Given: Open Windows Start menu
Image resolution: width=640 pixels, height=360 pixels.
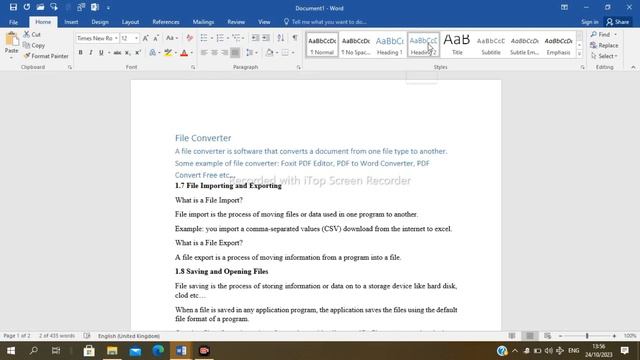Looking at the screenshot, I should (x=11, y=351).
